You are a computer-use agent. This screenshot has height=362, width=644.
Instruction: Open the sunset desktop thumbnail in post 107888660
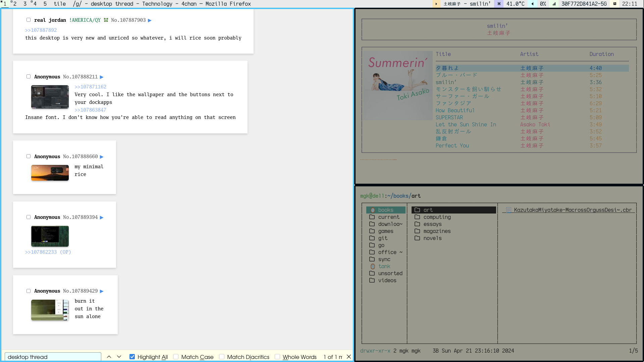[50, 173]
